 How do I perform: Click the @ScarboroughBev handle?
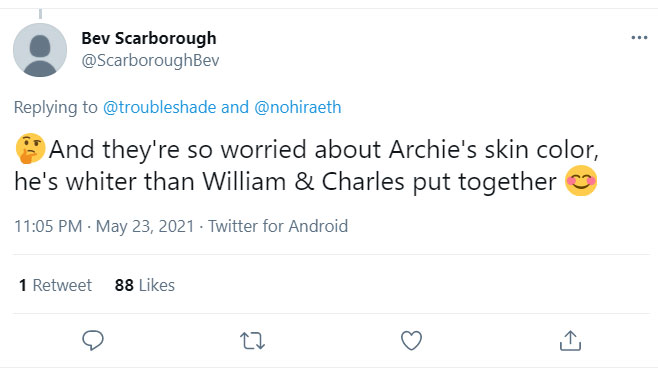[x=150, y=60]
